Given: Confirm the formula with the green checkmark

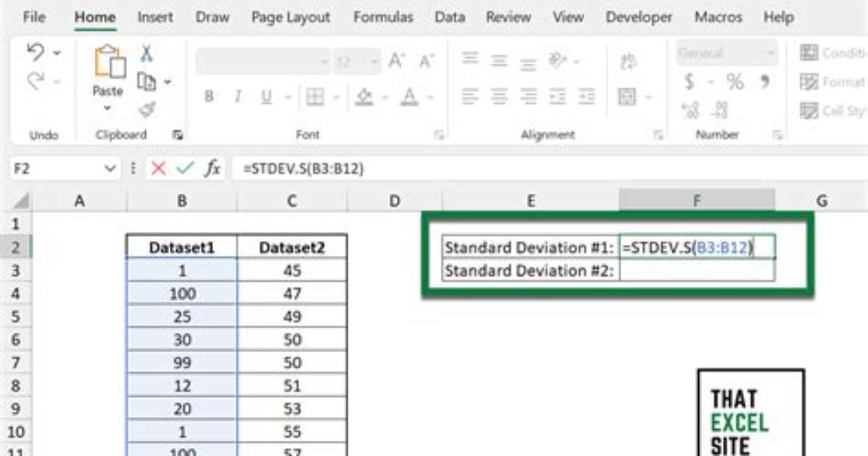Looking at the screenshot, I should click(x=185, y=168).
